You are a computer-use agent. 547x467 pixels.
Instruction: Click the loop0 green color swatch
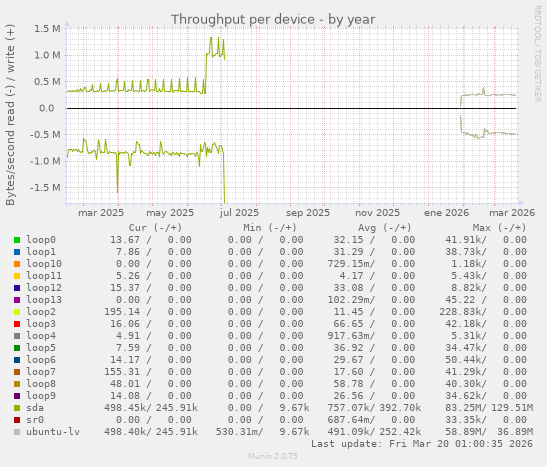[x=17, y=240]
